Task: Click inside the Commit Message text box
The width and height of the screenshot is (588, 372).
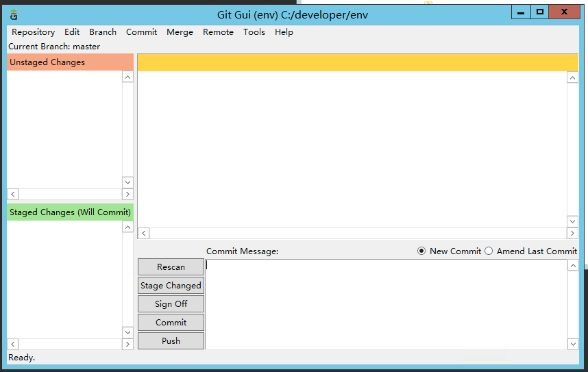Action: pos(387,304)
